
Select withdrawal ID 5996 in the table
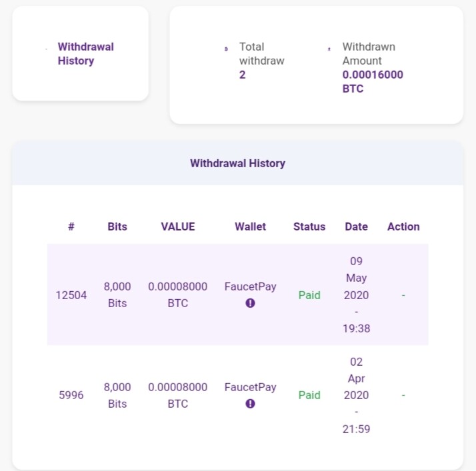coord(71,395)
